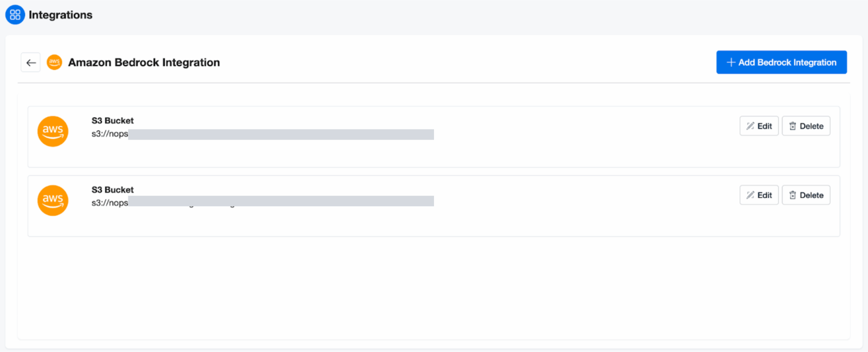868x352 pixels.
Task: Click the Amazon Bedrock Integration title
Action: (x=144, y=62)
